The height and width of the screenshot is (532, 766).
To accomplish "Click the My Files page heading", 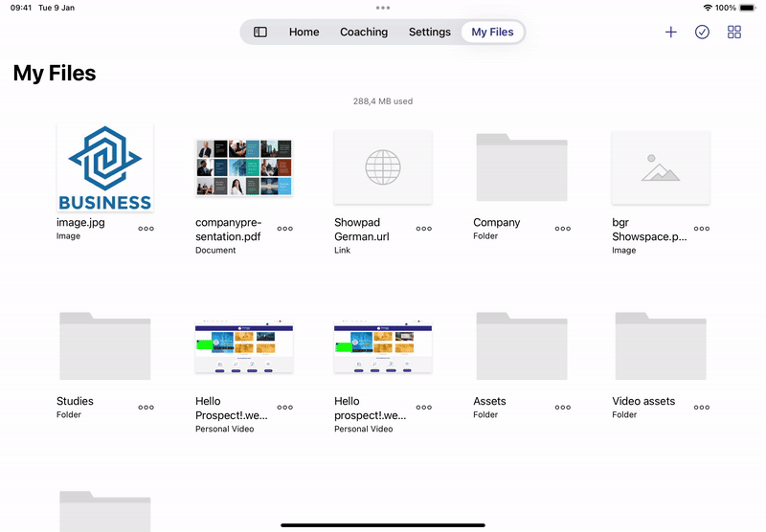I will 55,74.
